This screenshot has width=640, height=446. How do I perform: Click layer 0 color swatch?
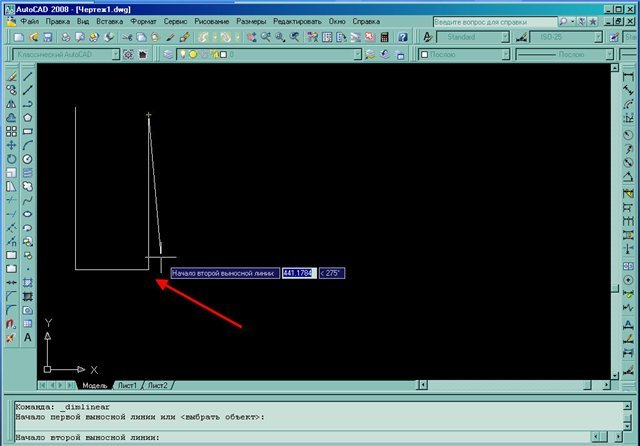(x=223, y=54)
